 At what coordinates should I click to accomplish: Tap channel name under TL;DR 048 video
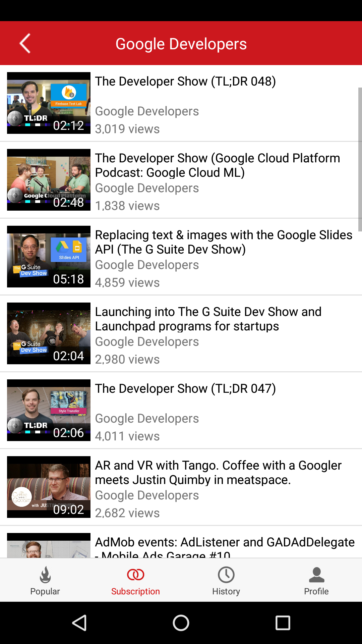coord(147,111)
